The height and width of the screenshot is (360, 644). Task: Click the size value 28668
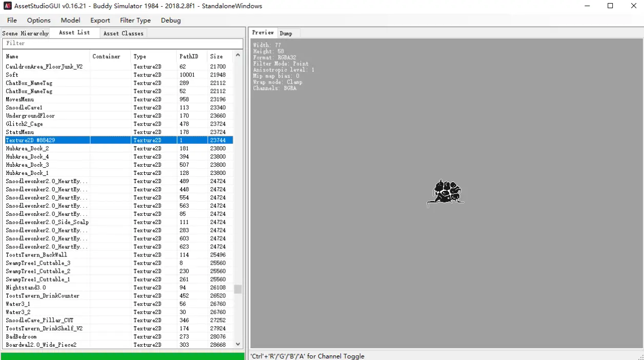[218, 345]
